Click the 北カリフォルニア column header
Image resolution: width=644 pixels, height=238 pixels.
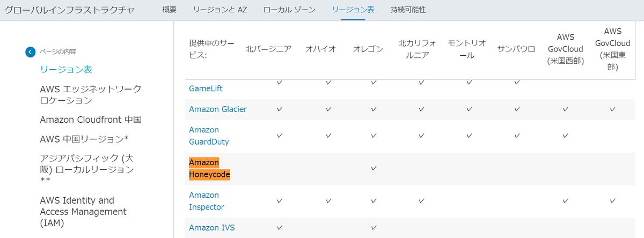tap(418, 49)
